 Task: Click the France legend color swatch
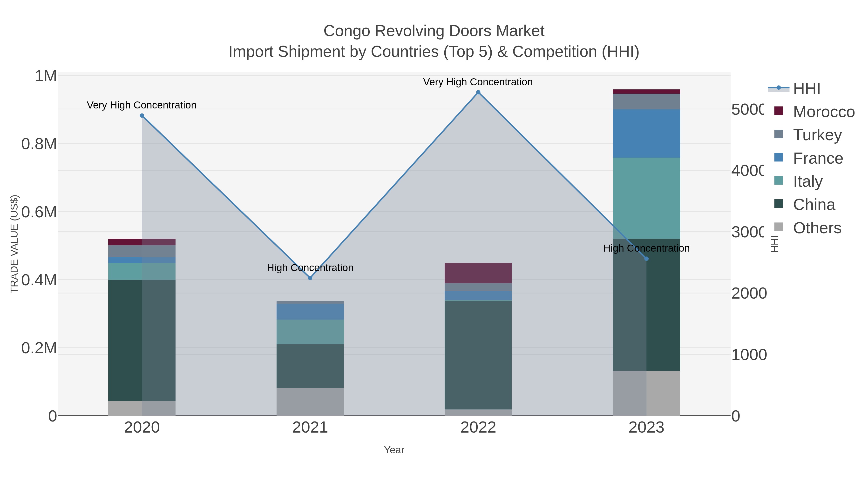point(779,157)
